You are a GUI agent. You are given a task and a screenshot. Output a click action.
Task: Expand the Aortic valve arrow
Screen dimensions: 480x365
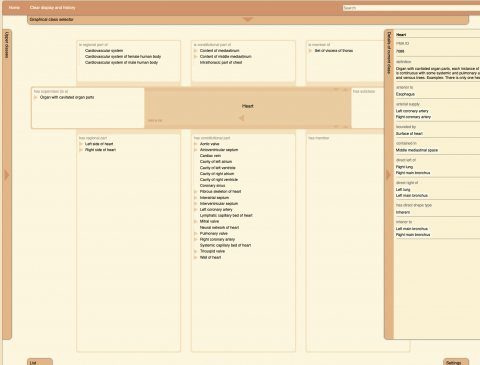[196, 144]
